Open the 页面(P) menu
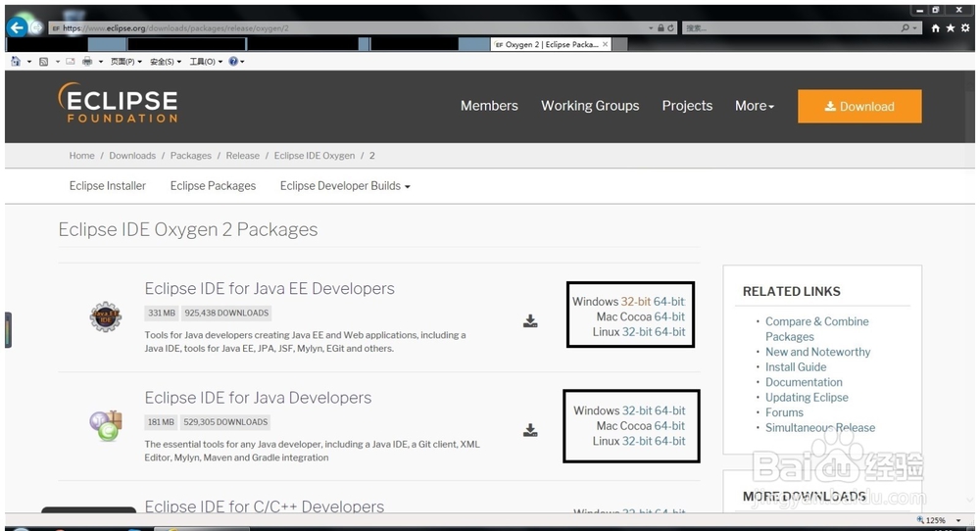Image resolution: width=980 pixels, height=531 pixels. pos(126,61)
